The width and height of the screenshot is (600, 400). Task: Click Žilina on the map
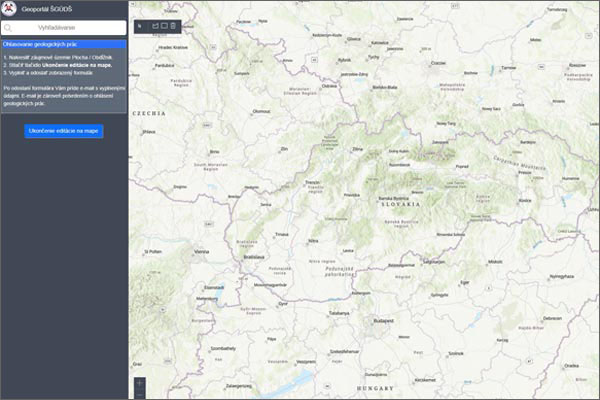click(357, 148)
